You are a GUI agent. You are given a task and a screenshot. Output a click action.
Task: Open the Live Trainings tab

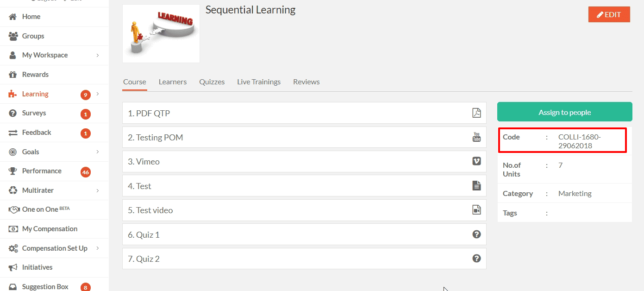tap(259, 82)
